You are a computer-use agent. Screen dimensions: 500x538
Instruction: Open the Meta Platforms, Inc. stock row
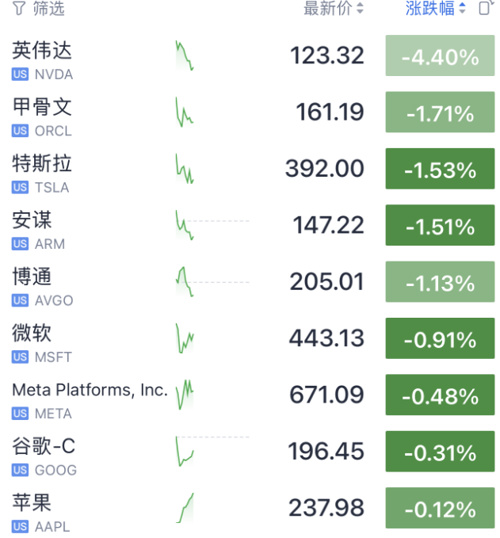coord(250,395)
